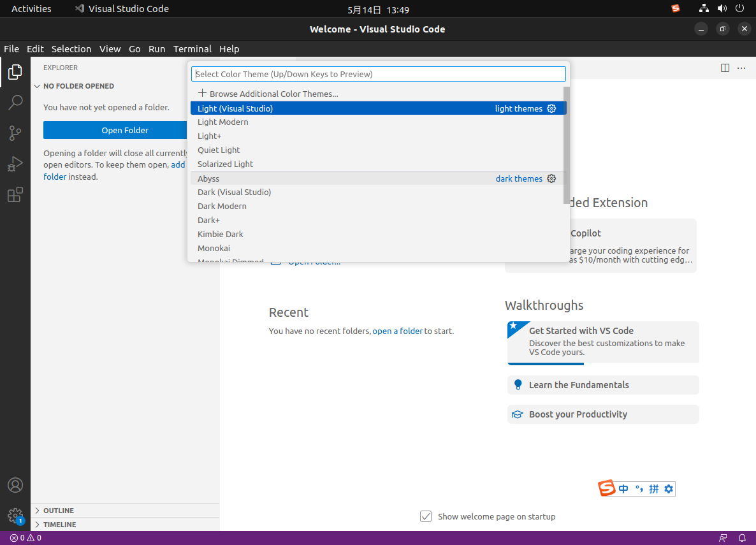756x545 pixels.
Task: Open IME toolbar settings gear
Action: point(669,489)
